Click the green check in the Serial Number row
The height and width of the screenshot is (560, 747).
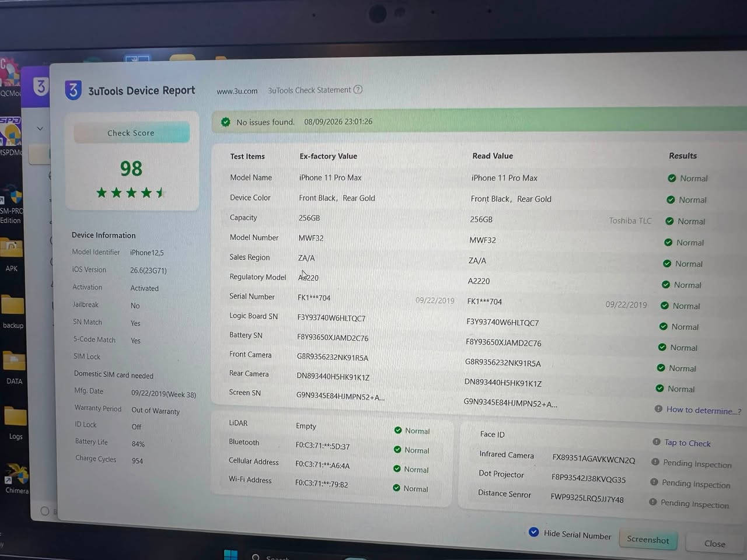click(665, 305)
